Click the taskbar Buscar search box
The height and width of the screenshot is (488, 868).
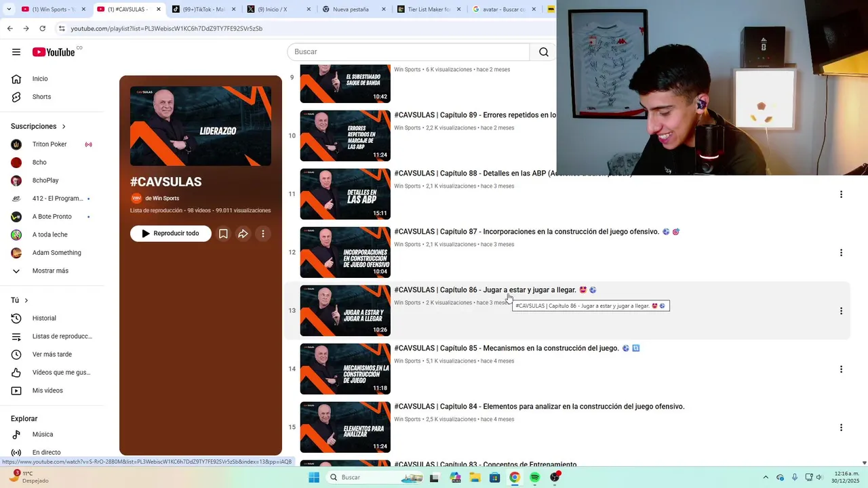pos(375,477)
